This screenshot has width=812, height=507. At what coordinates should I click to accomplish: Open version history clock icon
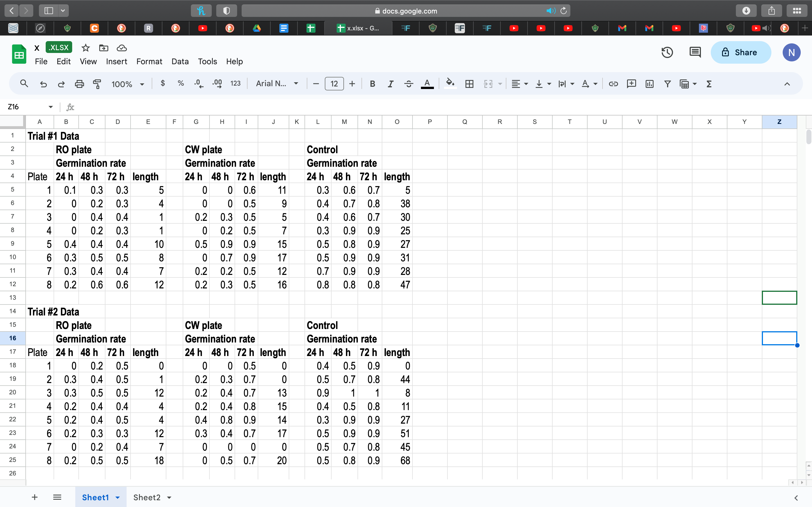(x=667, y=52)
